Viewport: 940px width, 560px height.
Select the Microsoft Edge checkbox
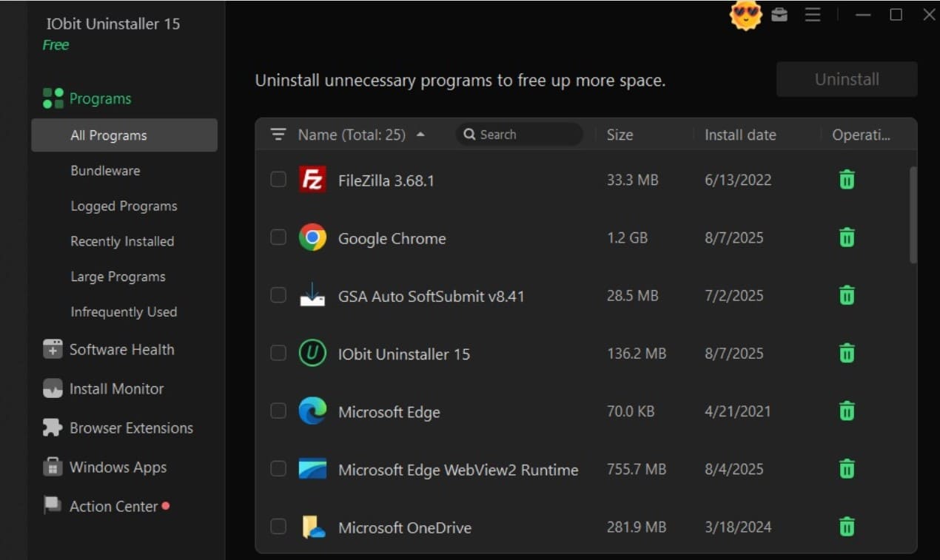tap(278, 411)
